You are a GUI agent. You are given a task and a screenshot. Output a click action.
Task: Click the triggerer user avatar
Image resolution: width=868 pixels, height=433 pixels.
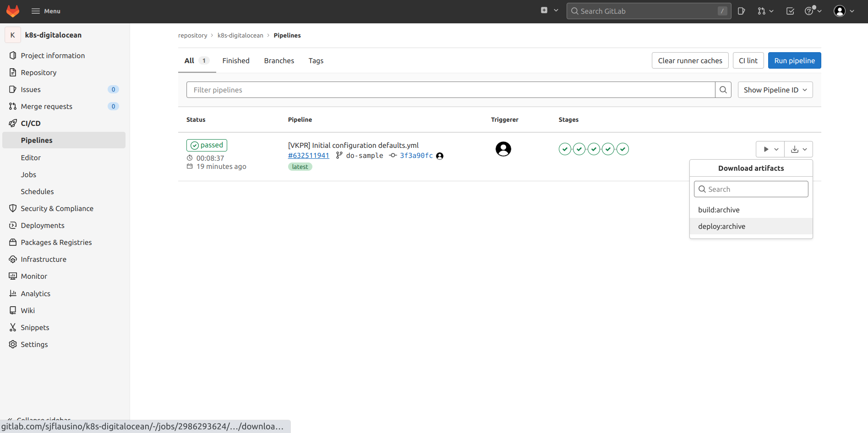(x=503, y=149)
